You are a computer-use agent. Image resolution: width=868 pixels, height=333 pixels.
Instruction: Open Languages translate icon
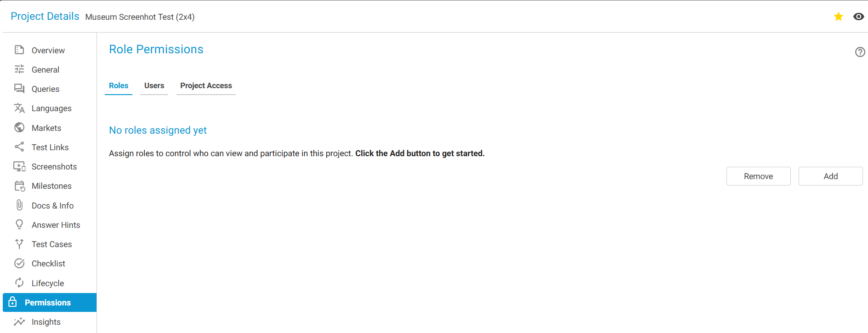click(19, 108)
